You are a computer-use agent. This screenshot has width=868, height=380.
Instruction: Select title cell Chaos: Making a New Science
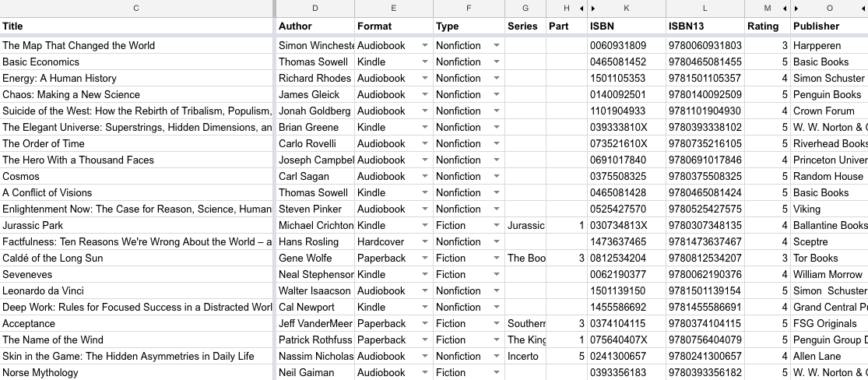[136, 95]
